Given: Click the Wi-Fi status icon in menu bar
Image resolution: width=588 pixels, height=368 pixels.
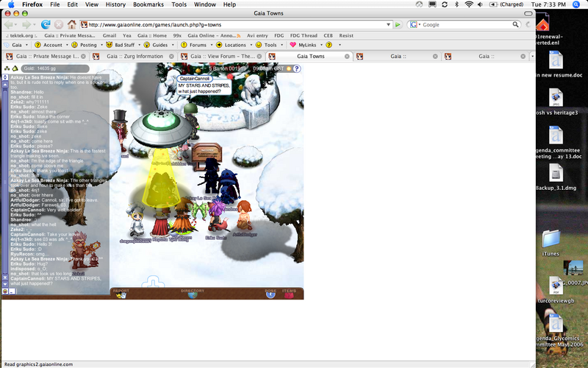Looking at the screenshot, I should pos(469,4).
